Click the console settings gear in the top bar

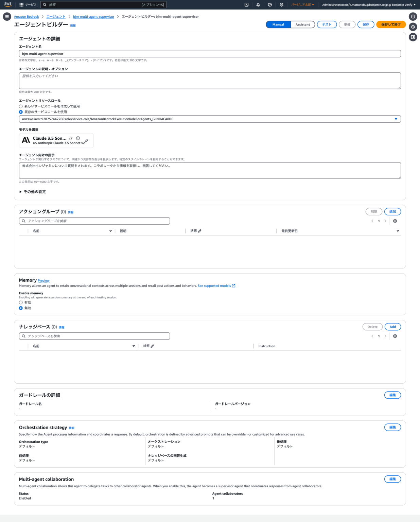tap(281, 5)
